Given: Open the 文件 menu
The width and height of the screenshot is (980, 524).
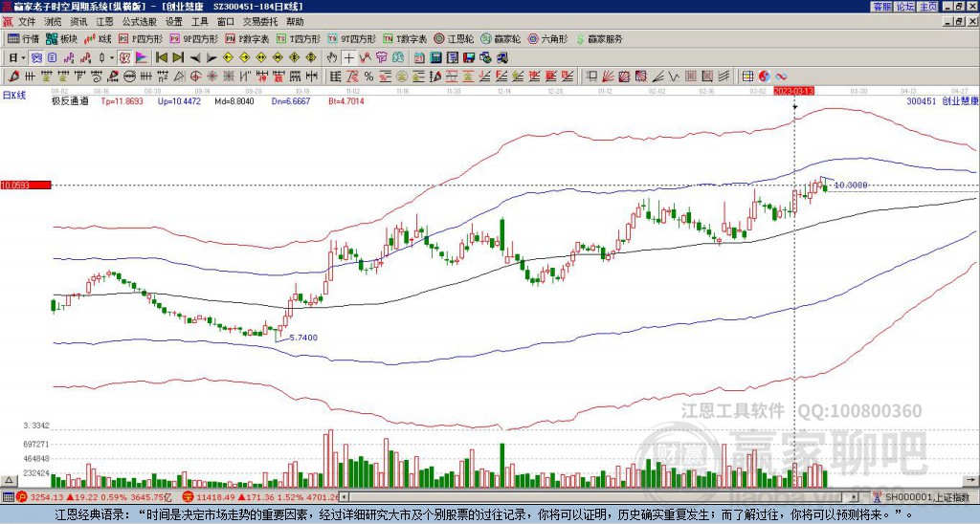Looking at the screenshot, I should [27, 22].
